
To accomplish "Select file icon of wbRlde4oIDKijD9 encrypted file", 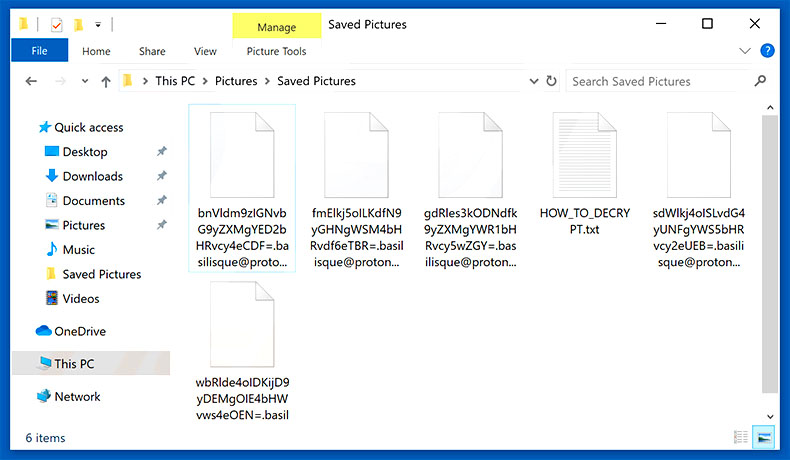I will point(242,324).
